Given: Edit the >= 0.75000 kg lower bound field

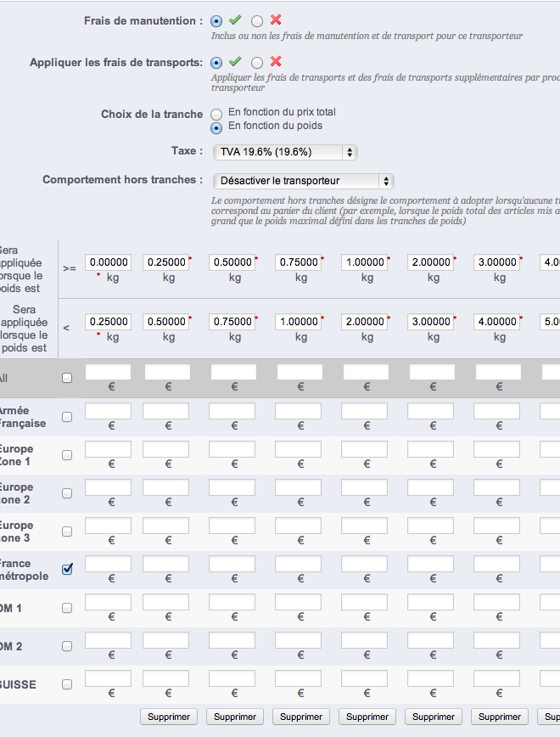Looking at the screenshot, I should click(x=299, y=262).
